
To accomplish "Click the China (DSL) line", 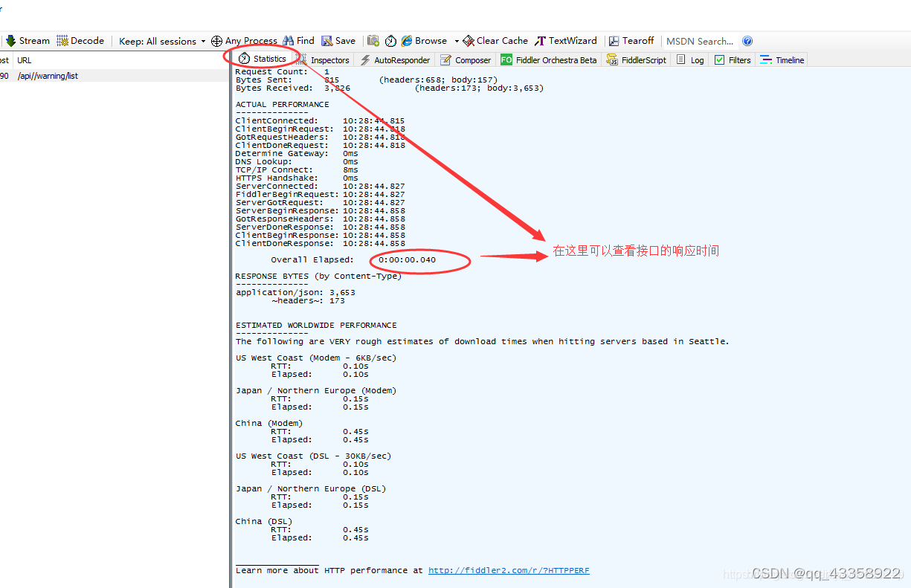I will point(264,521).
